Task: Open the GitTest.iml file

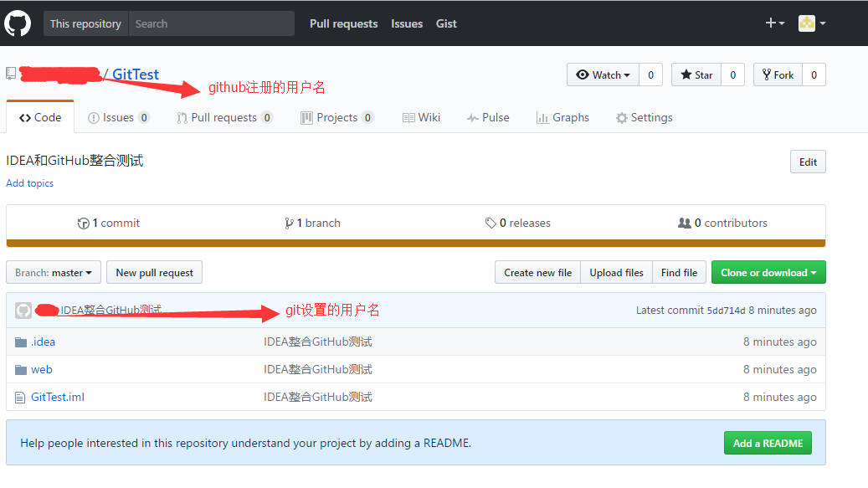Action: tap(58, 398)
